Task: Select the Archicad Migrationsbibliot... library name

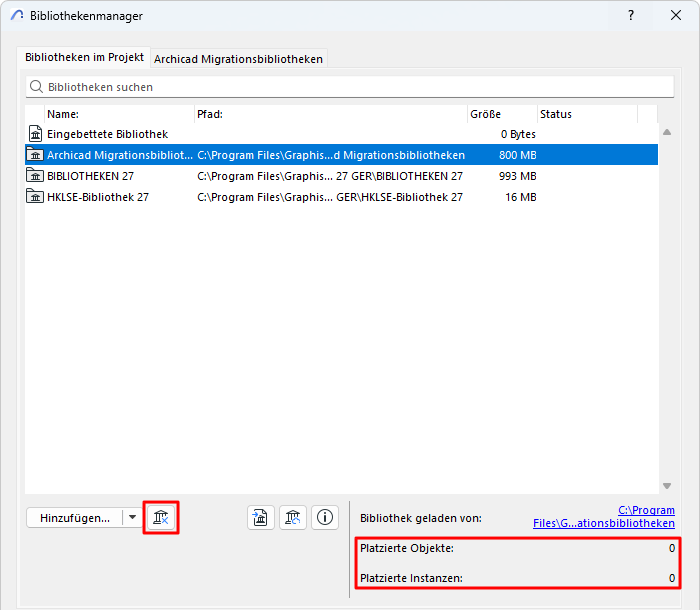Action: [120, 155]
